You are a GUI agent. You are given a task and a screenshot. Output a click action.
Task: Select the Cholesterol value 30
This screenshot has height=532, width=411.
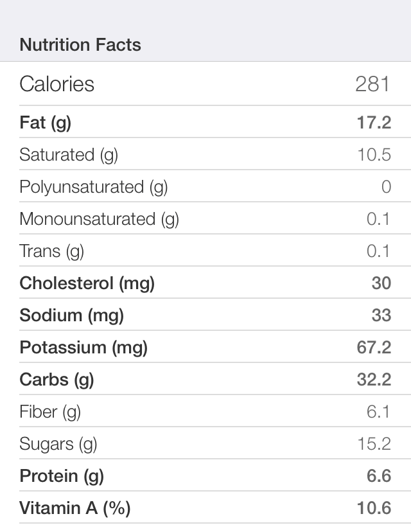point(381,283)
